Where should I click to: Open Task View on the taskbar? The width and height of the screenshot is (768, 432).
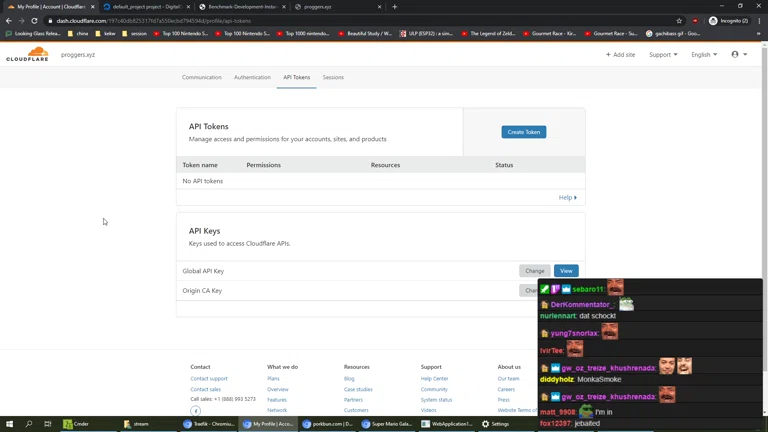tap(48, 424)
